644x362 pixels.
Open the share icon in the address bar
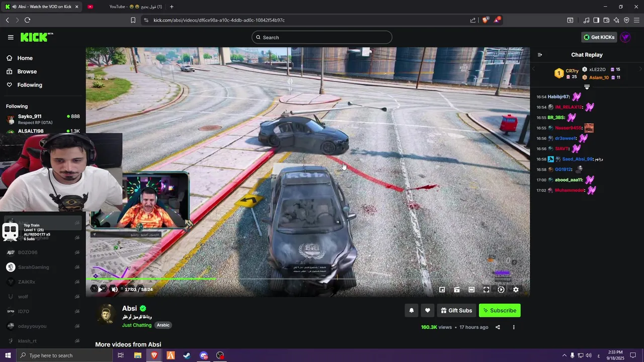coord(473,20)
